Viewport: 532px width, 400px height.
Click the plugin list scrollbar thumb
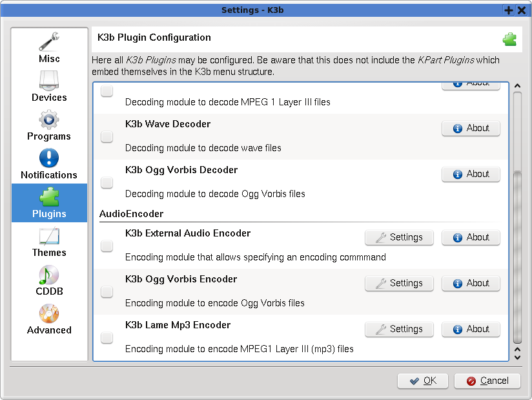coord(517,257)
